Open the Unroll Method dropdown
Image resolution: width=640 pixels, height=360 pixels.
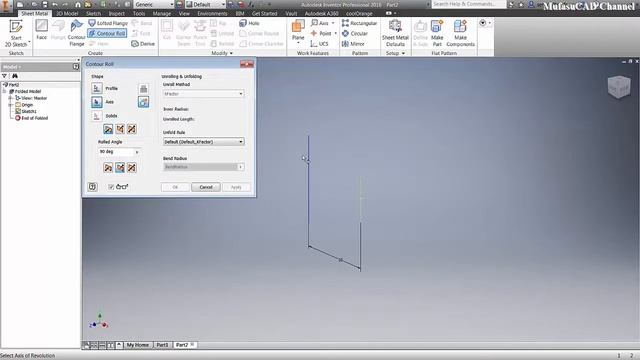[204, 94]
